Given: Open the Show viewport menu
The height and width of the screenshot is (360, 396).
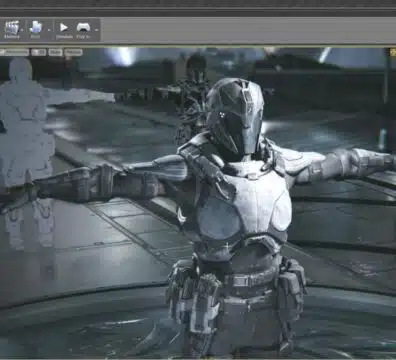Looking at the screenshot, I should (x=55, y=52).
